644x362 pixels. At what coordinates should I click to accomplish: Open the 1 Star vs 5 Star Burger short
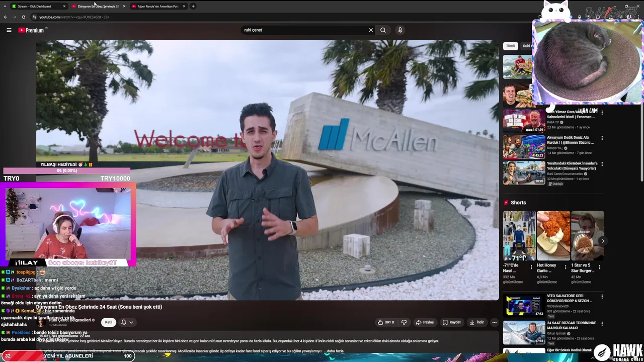pyautogui.click(x=587, y=236)
